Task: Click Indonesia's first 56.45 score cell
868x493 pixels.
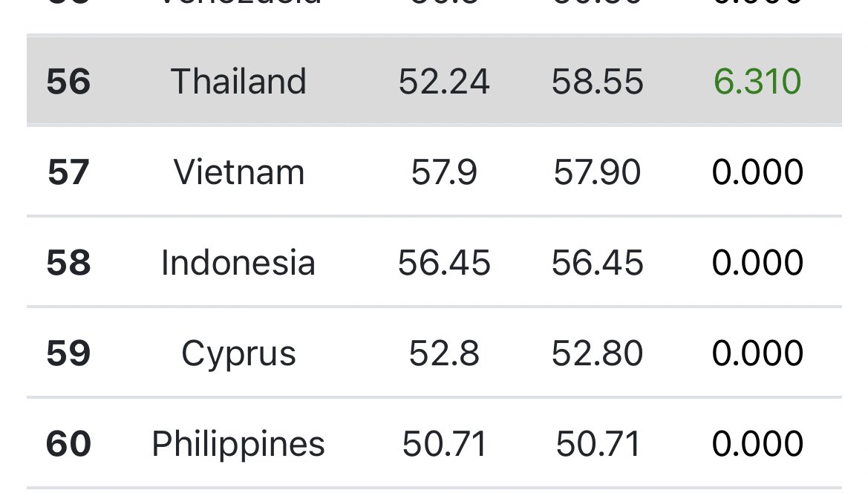Action: point(444,263)
